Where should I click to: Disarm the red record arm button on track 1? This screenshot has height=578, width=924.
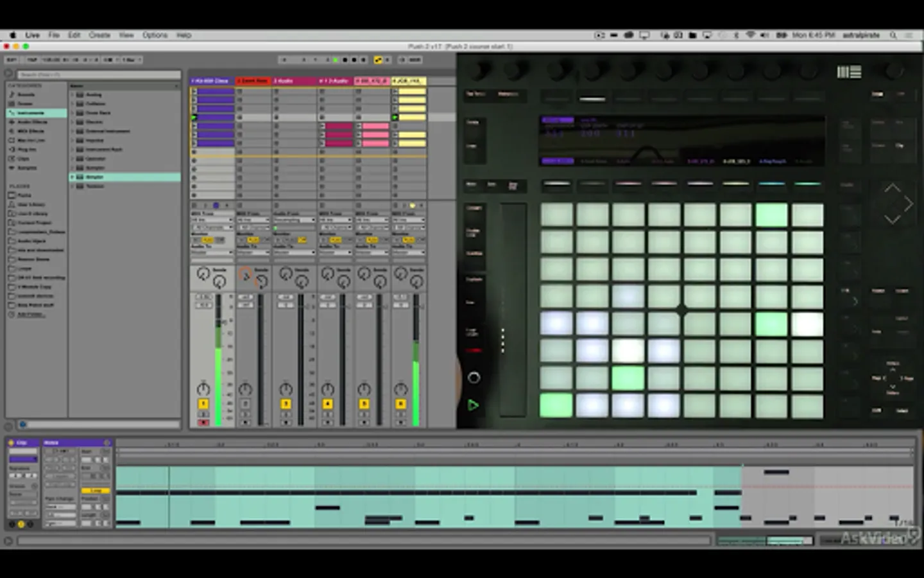point(203,423)
